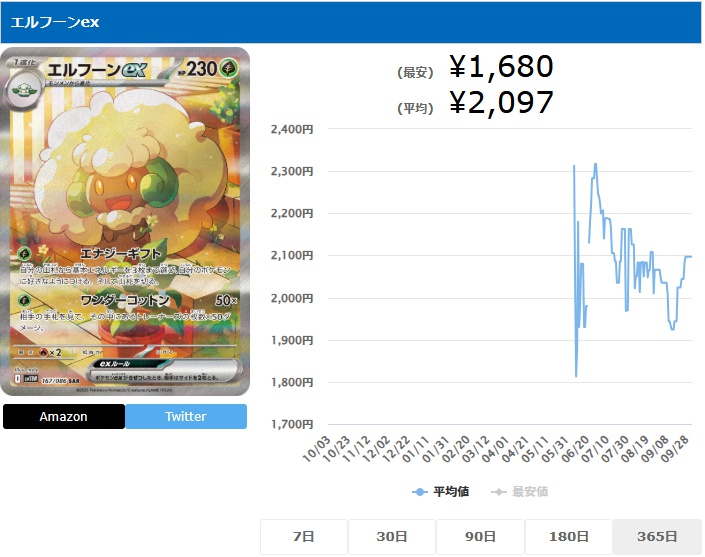The width and height of the screenshot is (705, 557).
Task: Click the エルフーンex title header
Action: click(x=55, y=22)
